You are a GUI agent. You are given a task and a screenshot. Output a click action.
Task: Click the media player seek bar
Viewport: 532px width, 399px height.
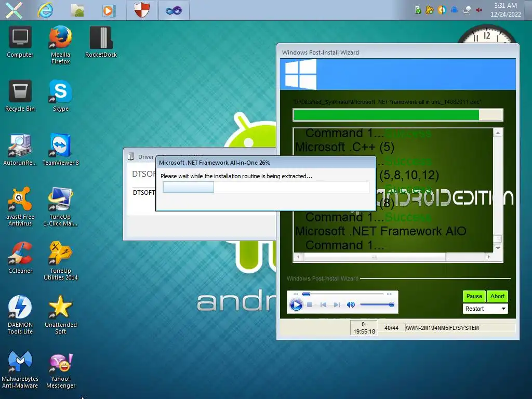tap(343, 294)
